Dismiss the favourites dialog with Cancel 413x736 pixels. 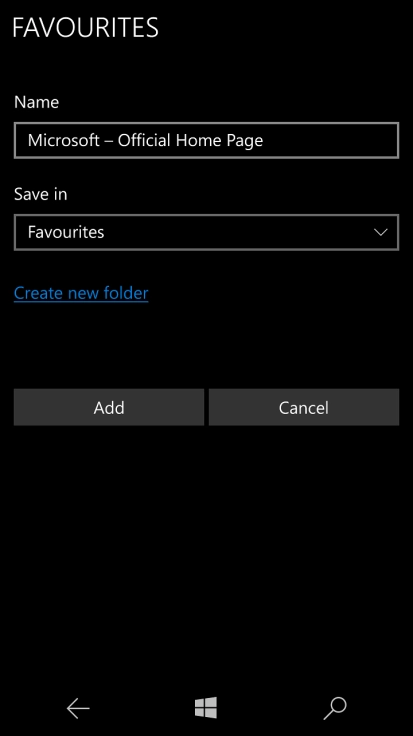304,407
